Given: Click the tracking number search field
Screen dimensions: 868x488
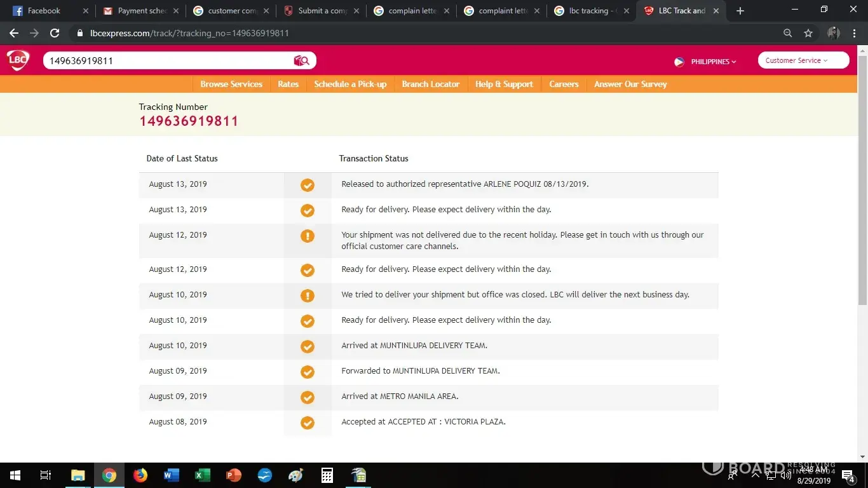Looking at the screenshot, I should coord(165,60).
